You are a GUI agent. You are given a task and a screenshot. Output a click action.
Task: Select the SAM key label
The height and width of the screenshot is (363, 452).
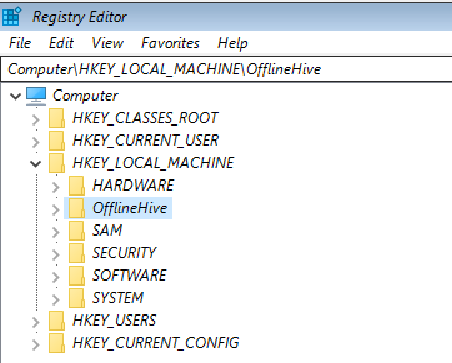[x=107, y=230]
